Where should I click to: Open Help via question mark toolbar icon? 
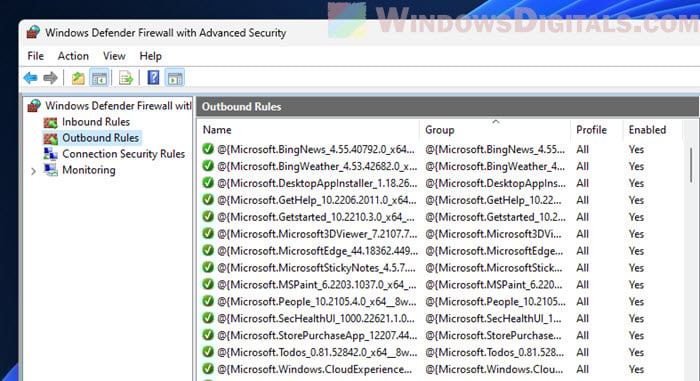(153, 78)
